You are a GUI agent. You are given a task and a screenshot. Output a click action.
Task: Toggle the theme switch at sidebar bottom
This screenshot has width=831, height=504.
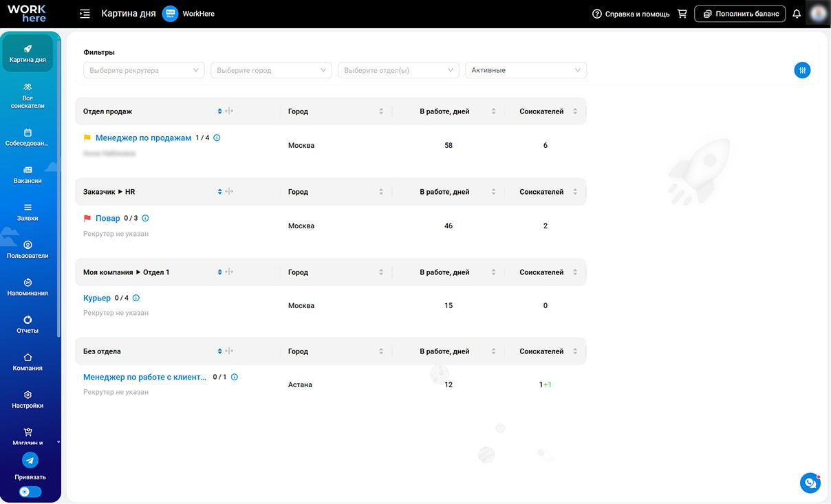[x=30, y=492]
